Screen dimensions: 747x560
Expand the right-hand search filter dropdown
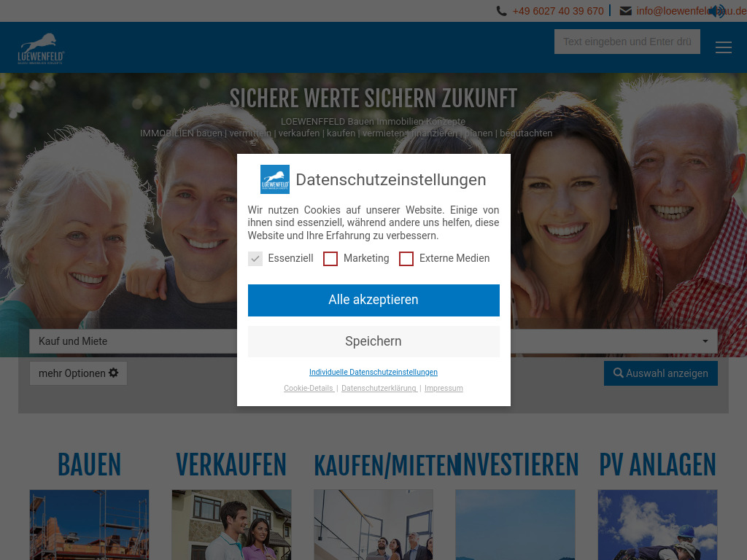click(x=704, y=341)
